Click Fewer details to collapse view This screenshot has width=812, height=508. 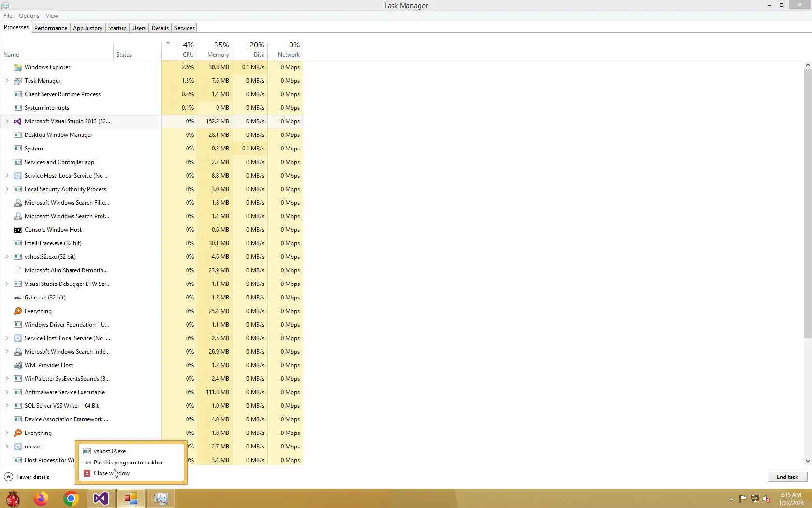[x=27, y=477]
